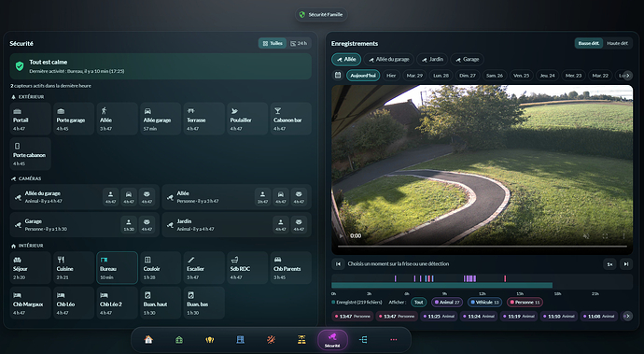Click animal detection icon on Jardin camera row
Viewport: 644px width, 354px height.
coord(299,225)
